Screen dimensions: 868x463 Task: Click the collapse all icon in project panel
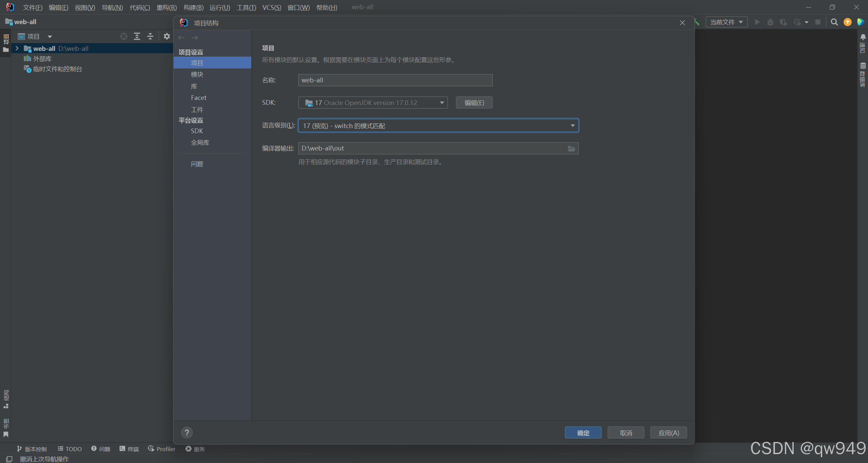click(x=150, y=36)
